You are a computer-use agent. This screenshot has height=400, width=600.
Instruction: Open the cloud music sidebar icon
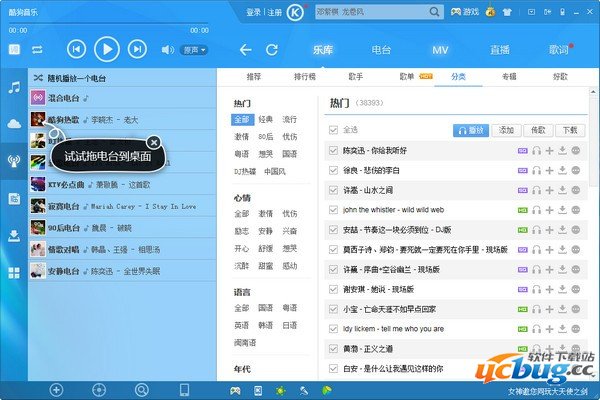[14, 123]
